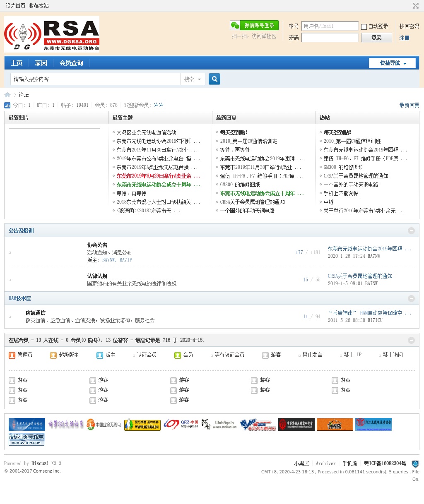424x504 pixels.
Task: Click the orange Traveler banner
Action: 335,424
